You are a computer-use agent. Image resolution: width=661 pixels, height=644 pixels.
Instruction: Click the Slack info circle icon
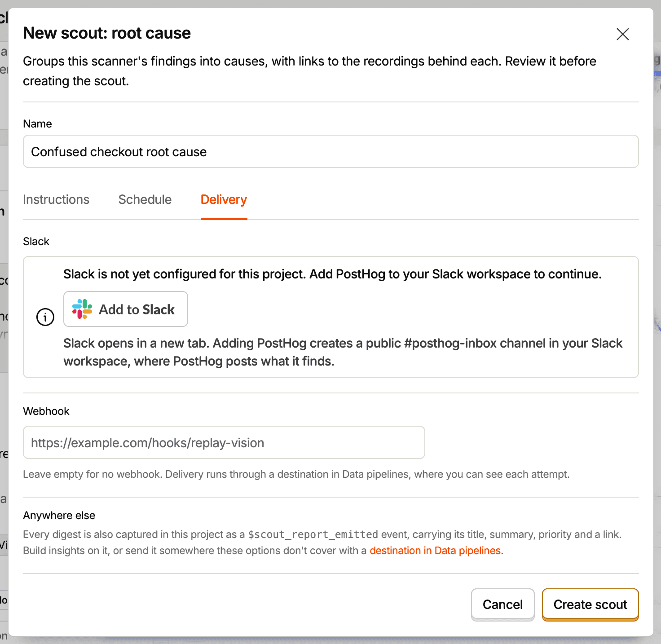tap(45, 317)
